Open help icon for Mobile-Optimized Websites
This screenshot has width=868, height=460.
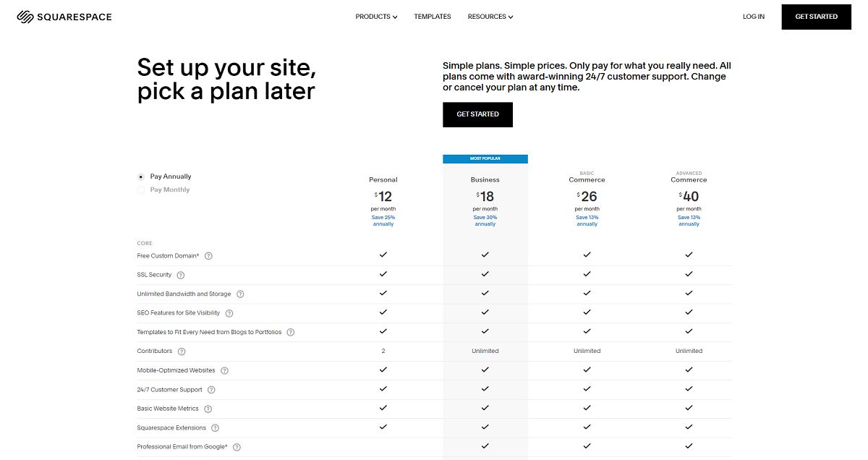pyautogui.click(x=224, y=371)
